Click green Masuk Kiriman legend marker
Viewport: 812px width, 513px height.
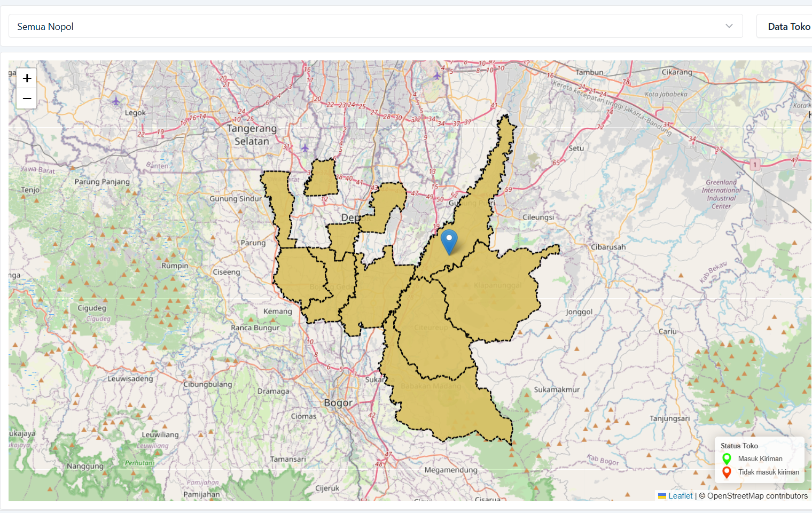coord(727,458)
